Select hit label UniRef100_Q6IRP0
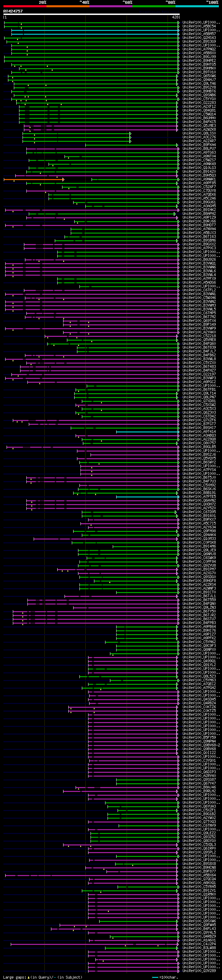This screenshot has height=980, width=222. 199,848
